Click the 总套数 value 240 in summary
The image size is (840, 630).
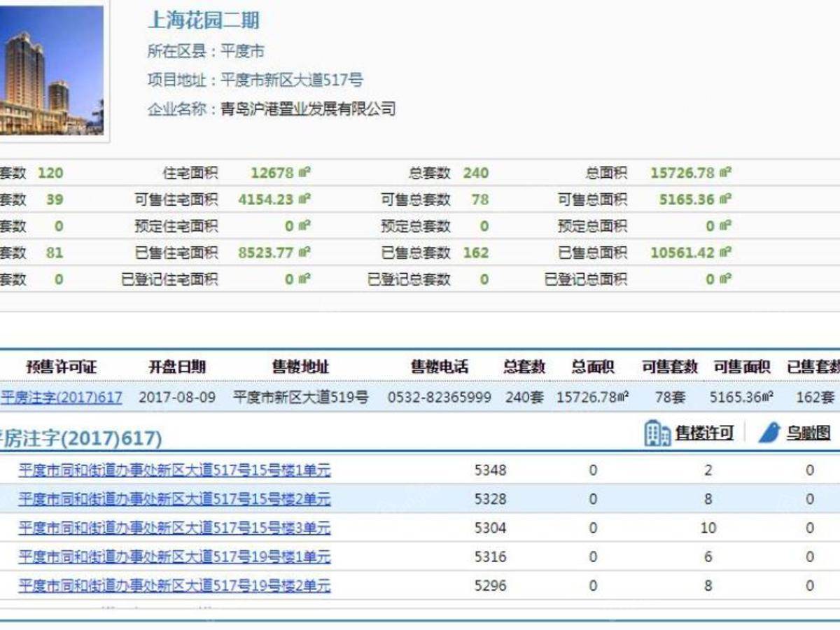click(x=476, y=173)
